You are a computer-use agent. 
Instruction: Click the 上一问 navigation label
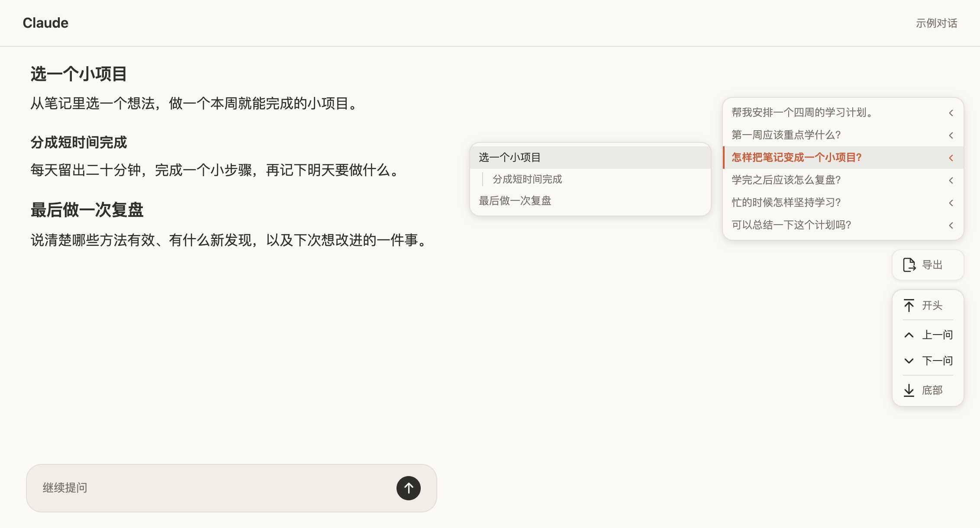937,335
